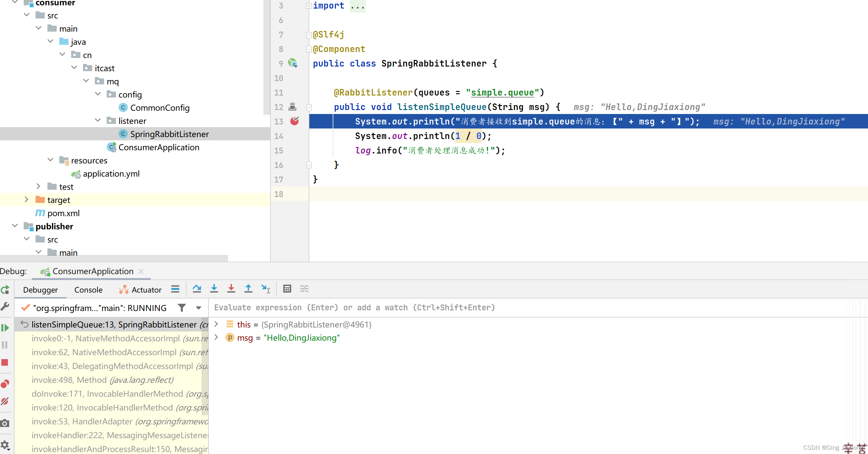Image resolution: width=868 pixels, height=454 pixels.
Task: Click the Evaluate expression input field
Action: pyautogui.click(x=538, y=307)
